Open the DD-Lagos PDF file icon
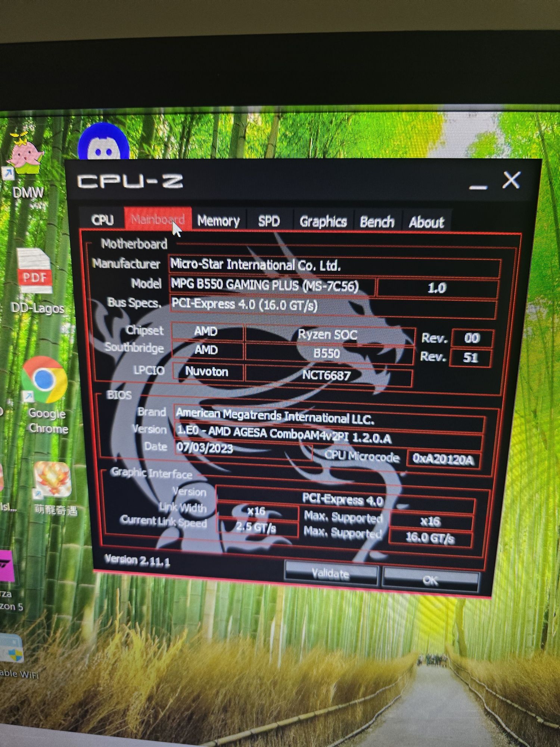 pos(36,282)
